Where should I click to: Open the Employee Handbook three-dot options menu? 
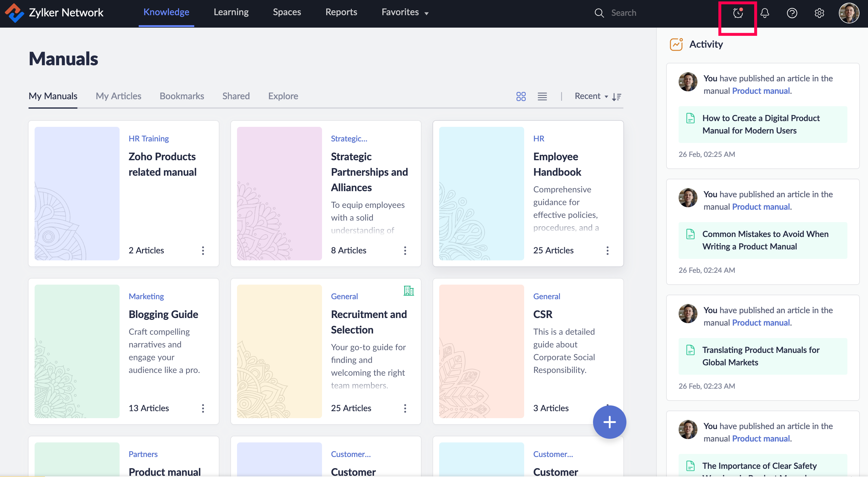point(607,250)
